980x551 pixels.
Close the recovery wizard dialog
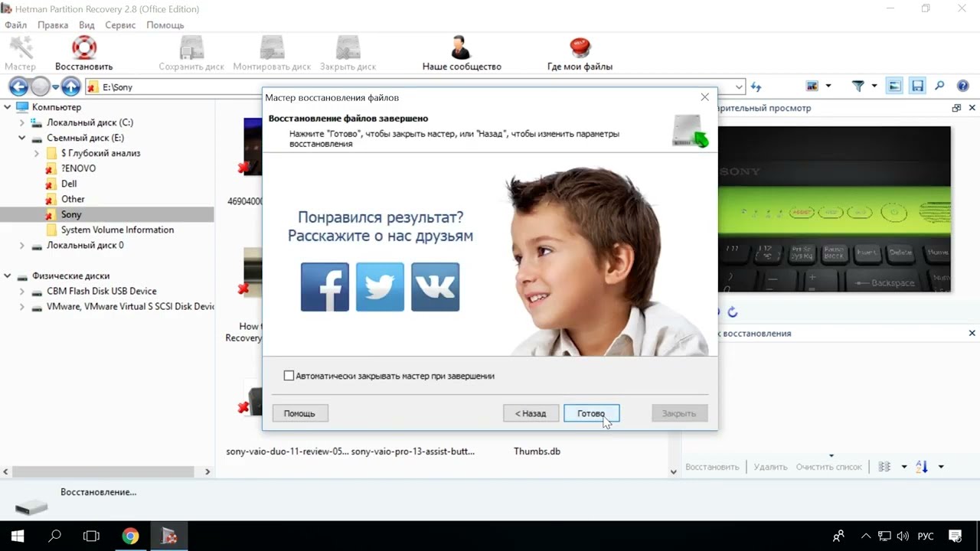point(704,97)
